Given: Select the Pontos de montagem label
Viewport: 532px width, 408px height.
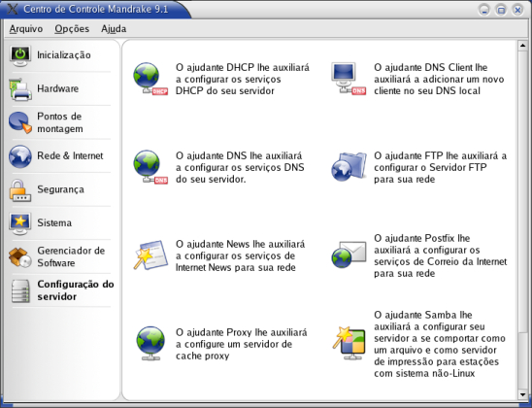Looking at the screenshot, I should point(60,122).
